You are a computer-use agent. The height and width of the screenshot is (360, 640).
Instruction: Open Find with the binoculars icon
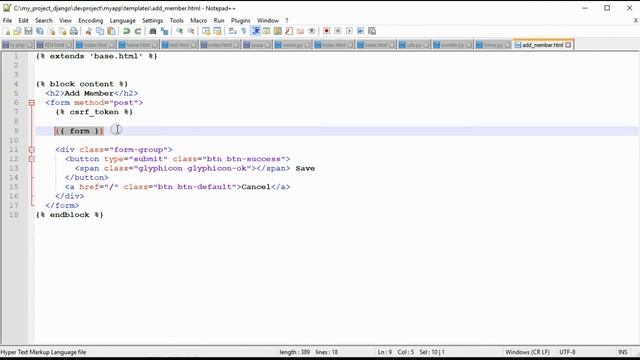click(153, 31)
